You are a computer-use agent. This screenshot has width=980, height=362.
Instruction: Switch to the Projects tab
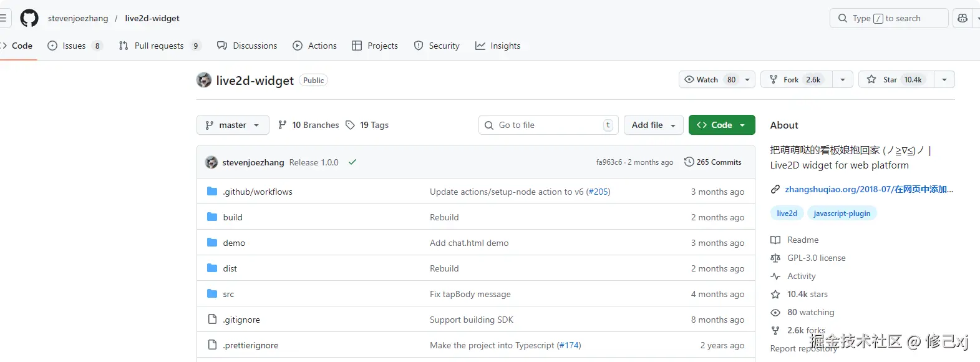point(375,46)
